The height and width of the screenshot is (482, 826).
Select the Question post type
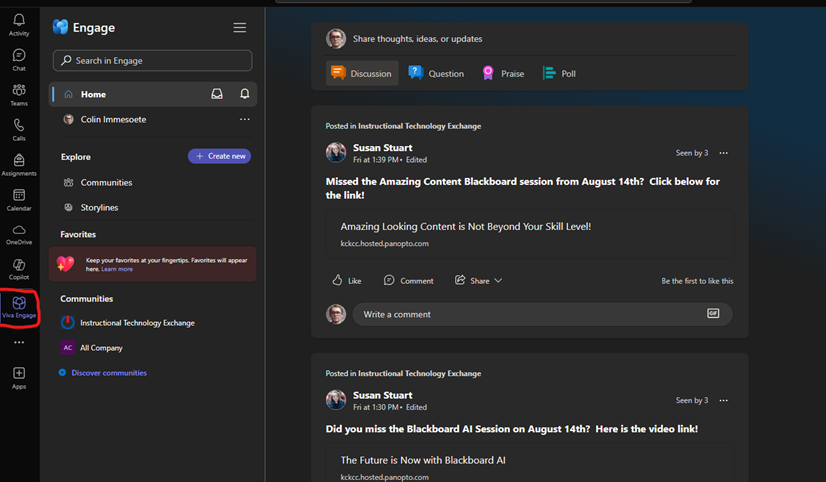click(436, 73)
